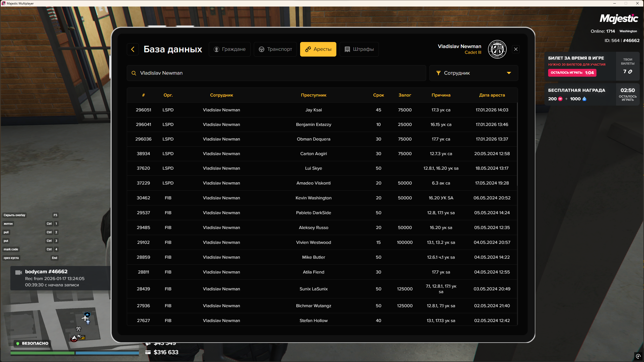Click the Залог column header
The image size is (644, 362).
405,95
